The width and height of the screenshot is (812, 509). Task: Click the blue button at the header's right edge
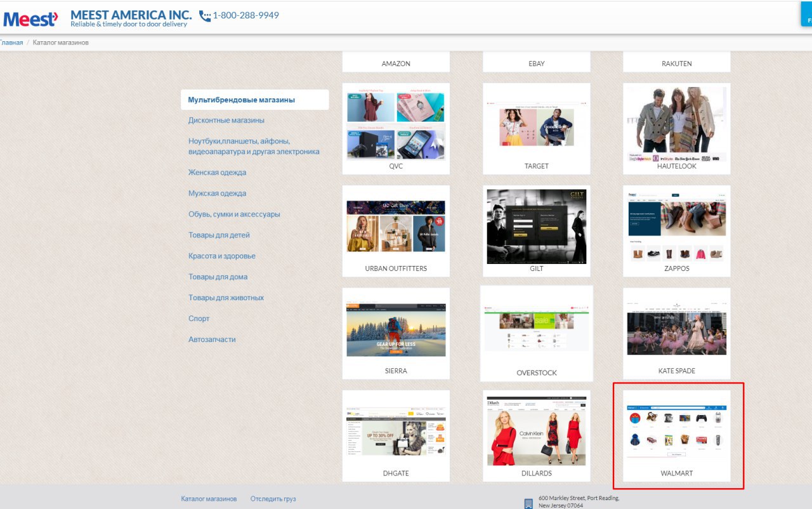(x=806, y=15)
